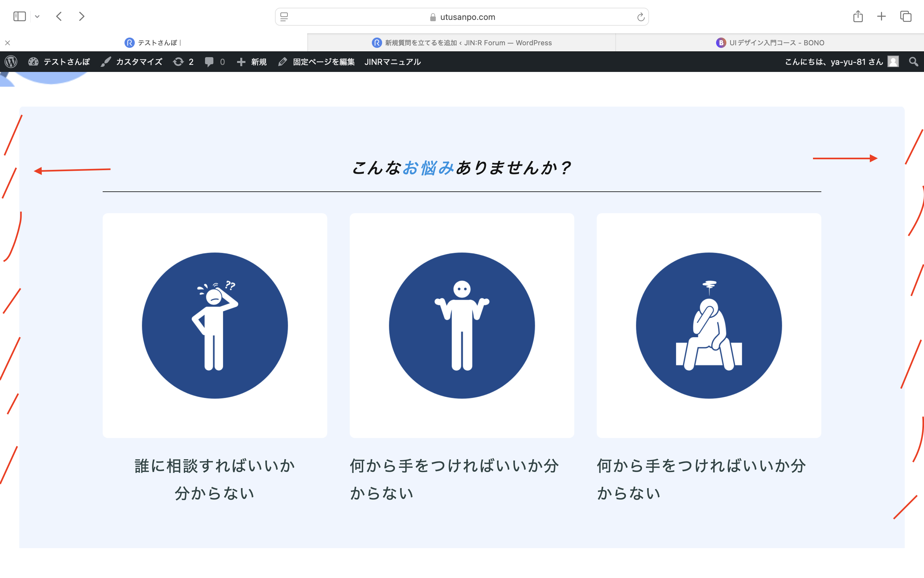Go forward with the browser forward arrow
Image resolution: width=924 pixels, height=578 pixels.
point(81,16)
